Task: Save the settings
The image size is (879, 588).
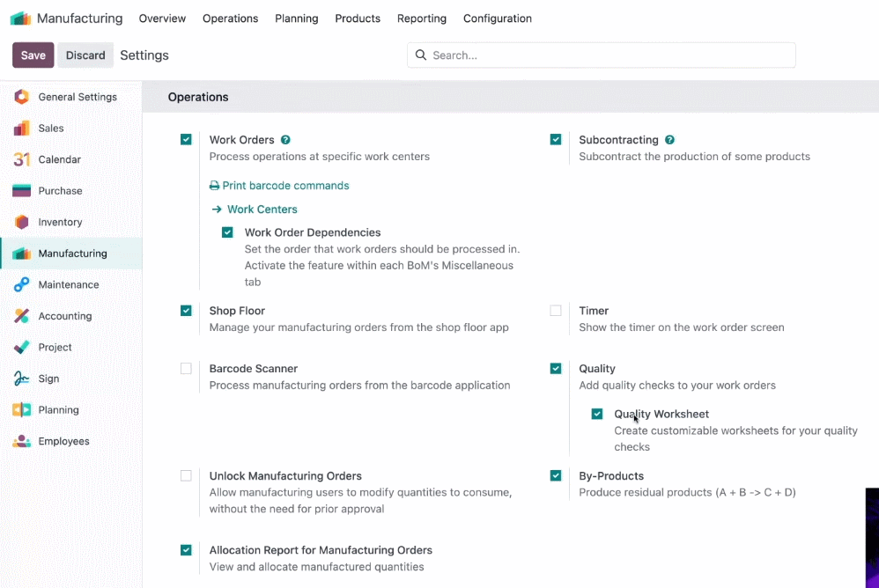Action: coord(33,55)
